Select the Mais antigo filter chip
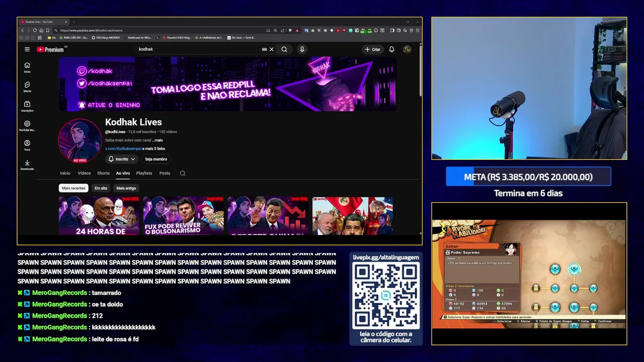644x362 pixels. click(x=126, y=188)
